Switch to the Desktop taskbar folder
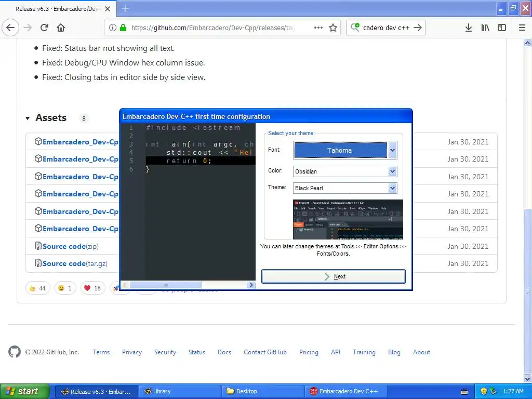The image size is (532, 399). click(263, 392)
